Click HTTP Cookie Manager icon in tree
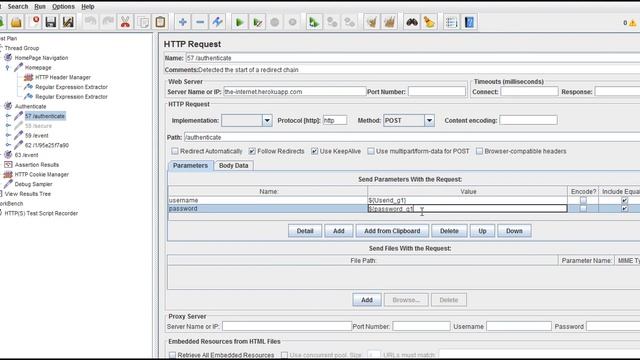640x360 pixels. click(x=8, y=174)
